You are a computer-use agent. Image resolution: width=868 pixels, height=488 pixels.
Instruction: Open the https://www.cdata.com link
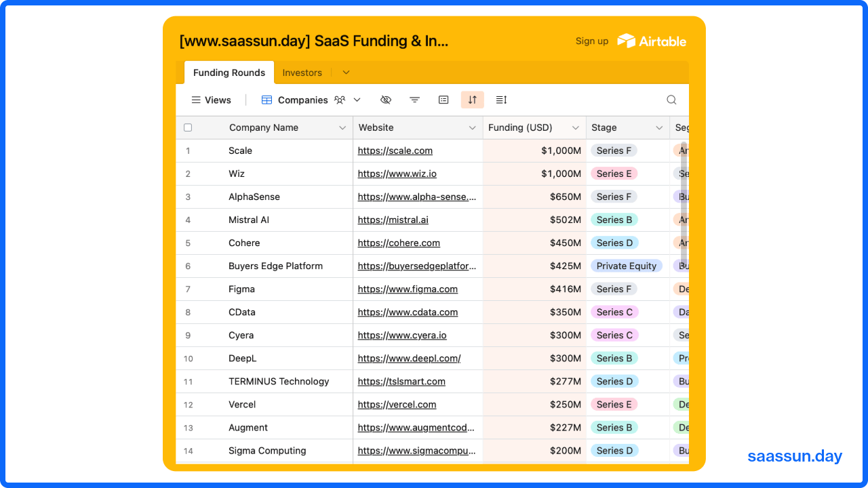tap(408, 312)
